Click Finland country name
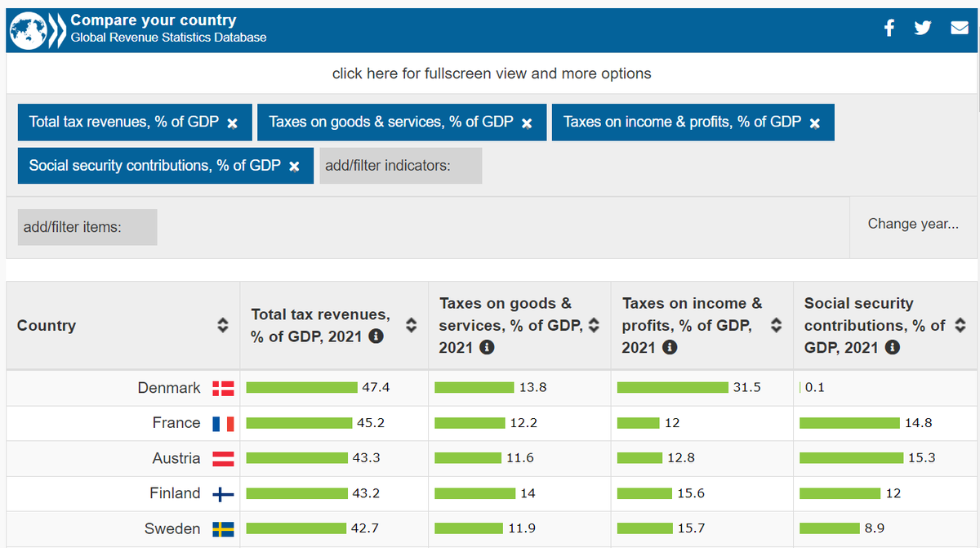This screenshot has height=548, width=980. [x=175, y=493]
